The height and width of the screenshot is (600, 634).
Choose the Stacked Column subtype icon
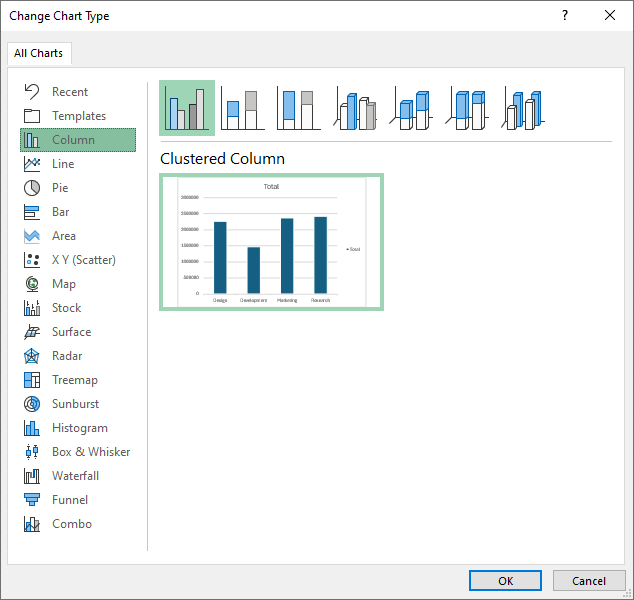tap(243, 109)
